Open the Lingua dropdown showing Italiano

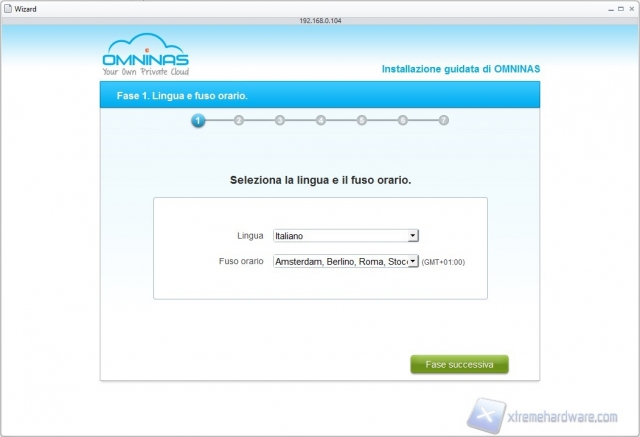pos(345,236)
